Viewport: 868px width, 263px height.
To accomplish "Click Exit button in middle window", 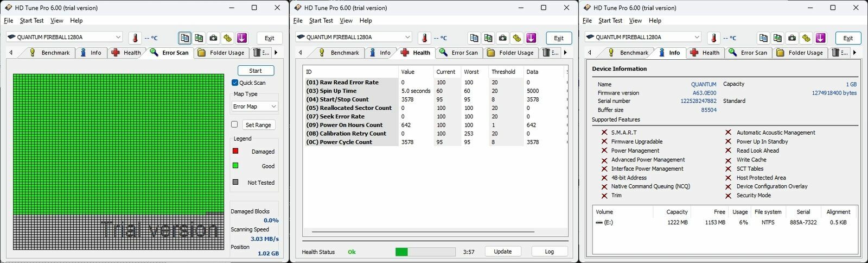I will [559, 39].
